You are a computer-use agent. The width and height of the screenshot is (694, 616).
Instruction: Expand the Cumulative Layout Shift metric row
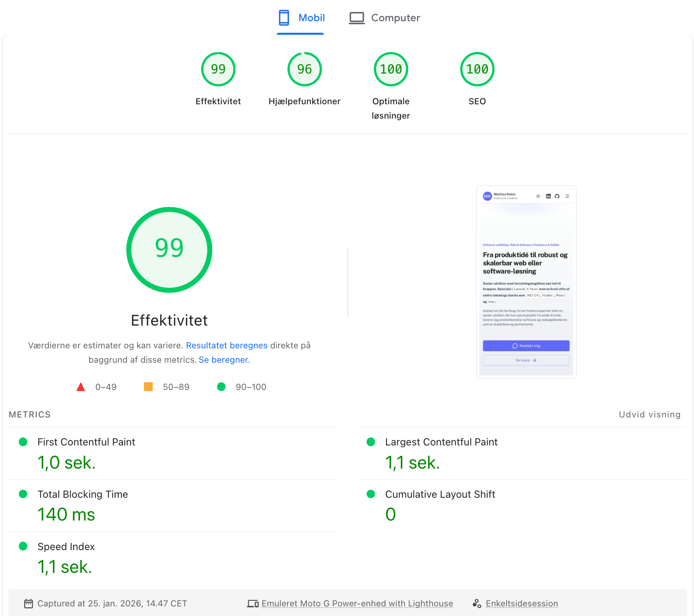440,494
